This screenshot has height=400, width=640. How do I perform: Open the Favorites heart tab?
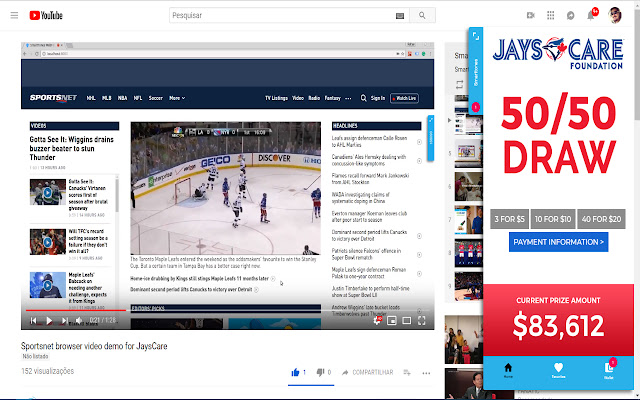click(x=558, y=370)
